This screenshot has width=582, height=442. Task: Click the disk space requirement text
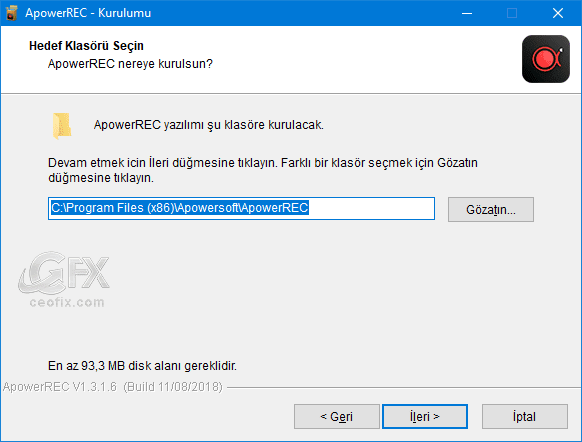[142, 366]
